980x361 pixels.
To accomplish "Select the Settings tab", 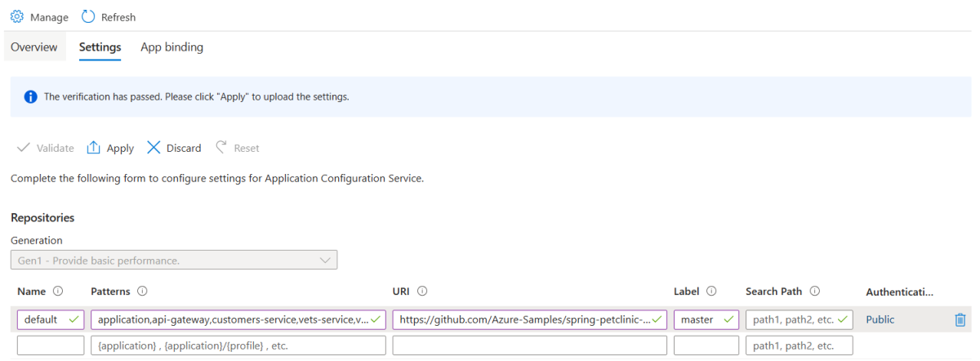I will pyautogui.click(x=100, y=47).
